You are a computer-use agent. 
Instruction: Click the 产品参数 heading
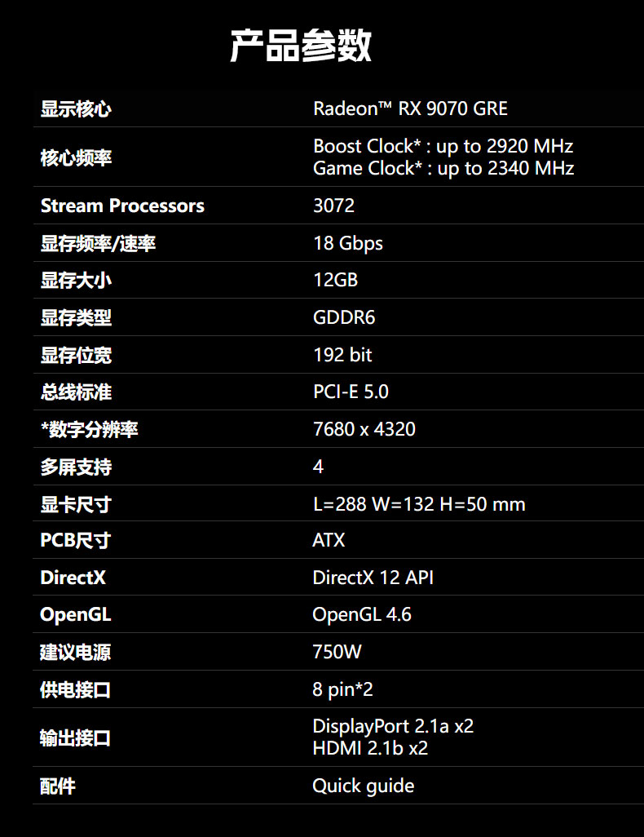(301, 46)
